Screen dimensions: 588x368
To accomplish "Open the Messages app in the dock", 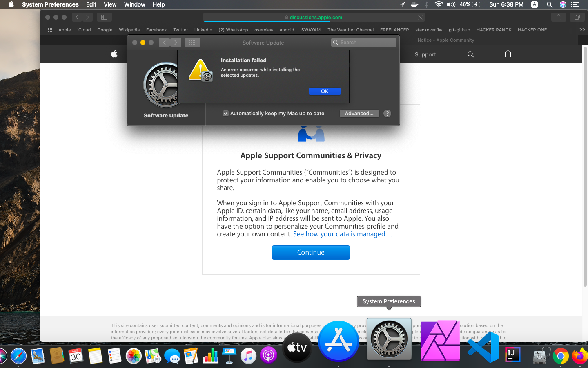I will pos(172,356).
